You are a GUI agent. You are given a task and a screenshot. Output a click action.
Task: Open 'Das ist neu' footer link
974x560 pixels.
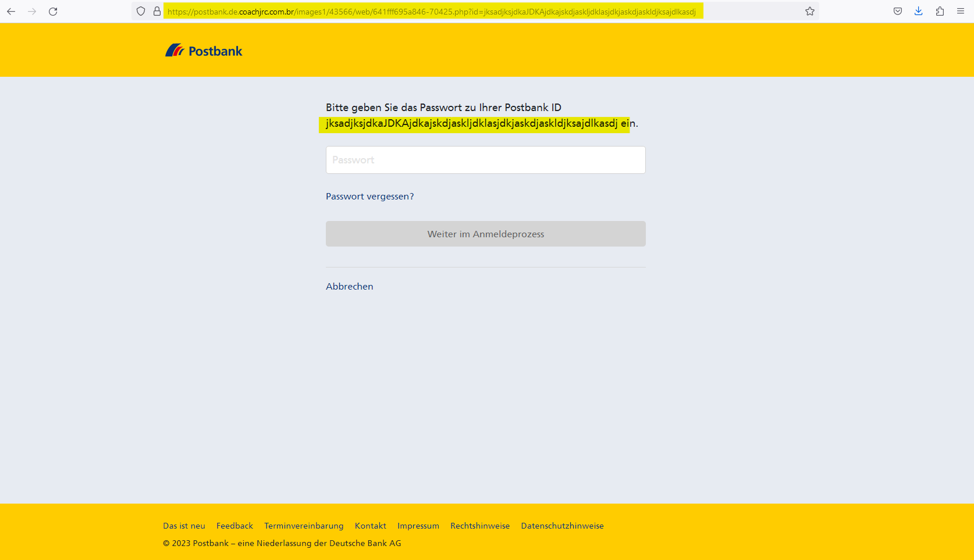[x=184, y=526]
